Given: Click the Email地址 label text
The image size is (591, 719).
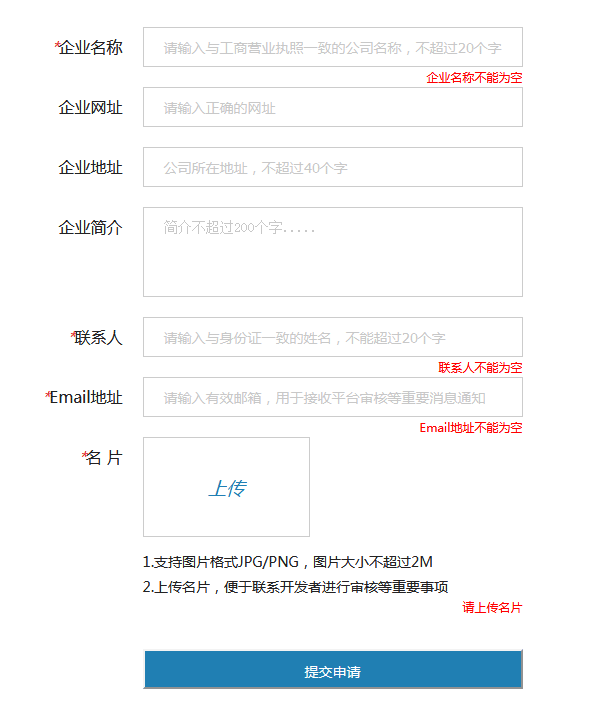Looking at the screenshot, I should (84, 398).
